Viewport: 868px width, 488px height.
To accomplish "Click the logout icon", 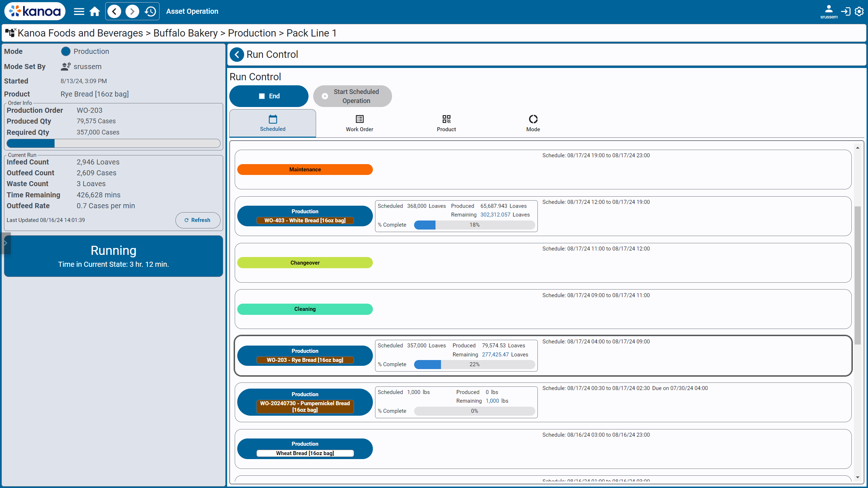I will coord(846,12).
